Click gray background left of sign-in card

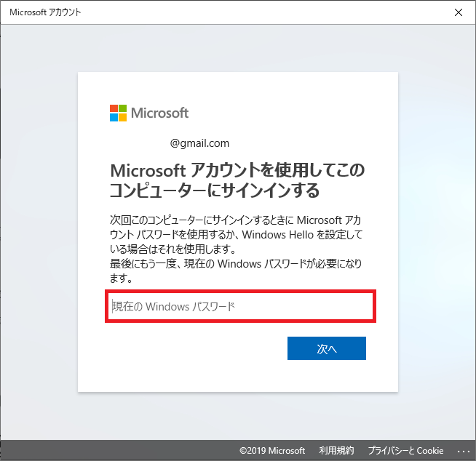pos(39,233)
